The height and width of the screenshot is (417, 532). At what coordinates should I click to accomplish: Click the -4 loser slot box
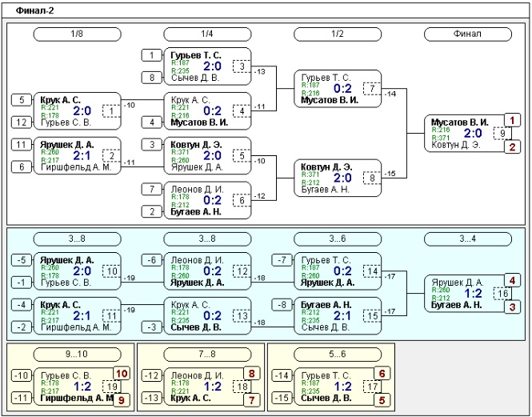tap(22, 305)
